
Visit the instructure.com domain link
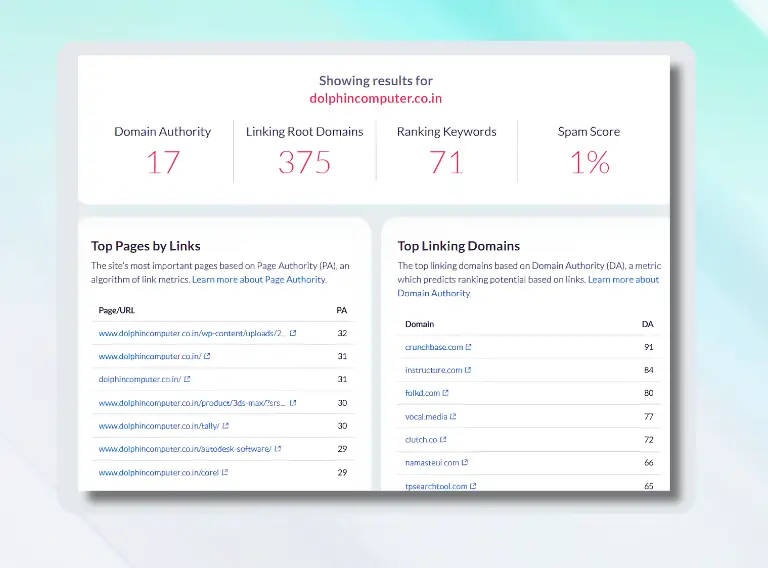(x=433, y=370)
